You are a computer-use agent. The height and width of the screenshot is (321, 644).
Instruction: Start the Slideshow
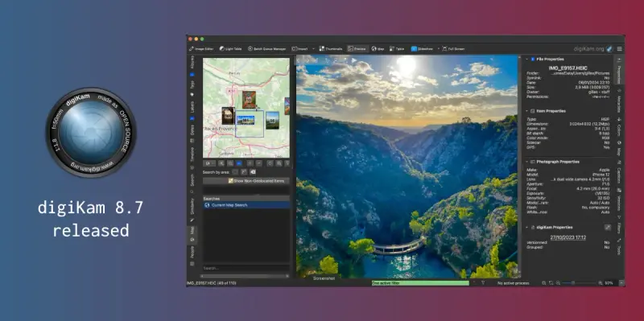[x=422, y=49]
